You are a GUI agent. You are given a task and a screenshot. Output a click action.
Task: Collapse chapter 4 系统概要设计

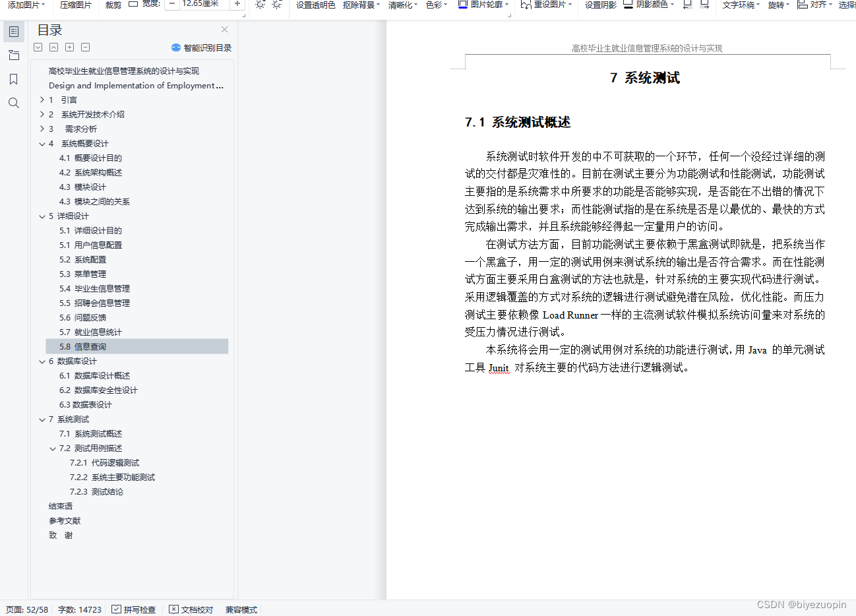tap(42, 143)
